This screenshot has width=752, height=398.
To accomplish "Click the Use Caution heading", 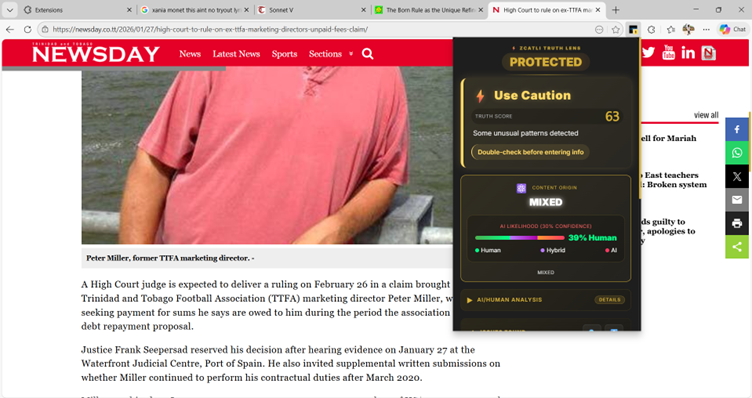I will 532,95.
